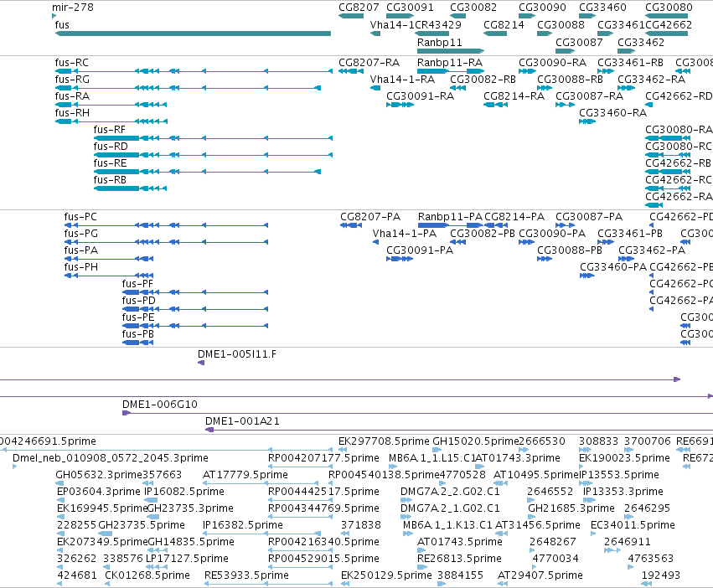The height and width of the screenshot is (588, 713).
Task: Click the fus-RF transcript label
Action: 110,130
